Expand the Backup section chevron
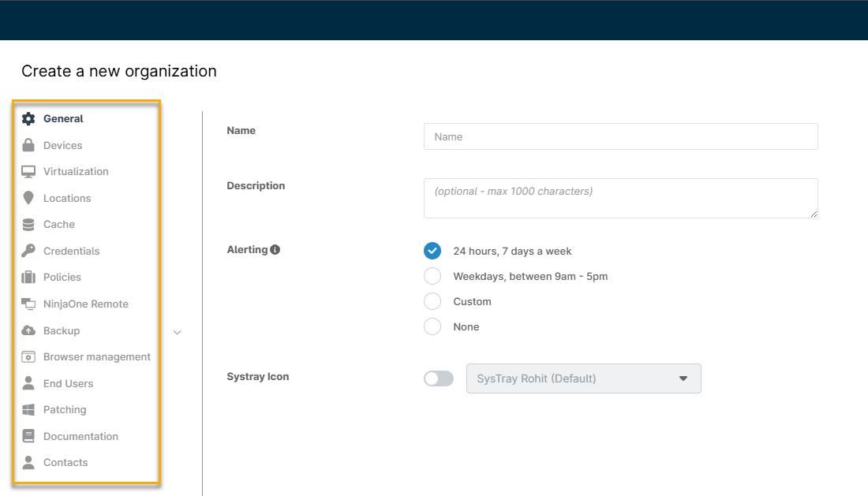This screenshot has height=496, width=868. coord(177,332)
